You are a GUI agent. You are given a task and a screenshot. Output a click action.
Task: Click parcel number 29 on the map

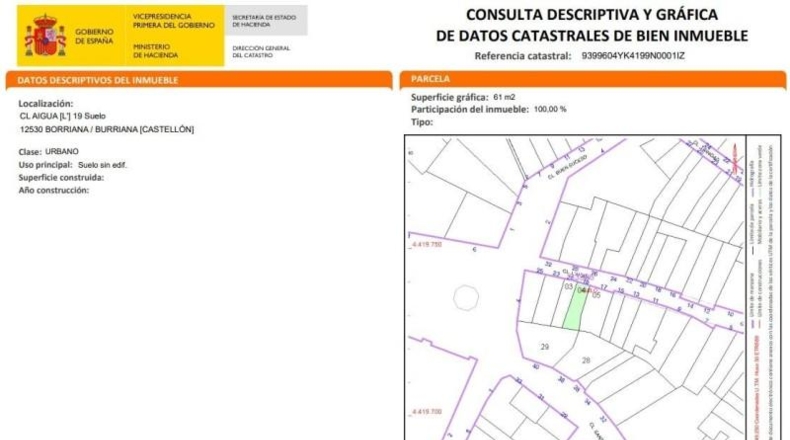tap(545, 347)
